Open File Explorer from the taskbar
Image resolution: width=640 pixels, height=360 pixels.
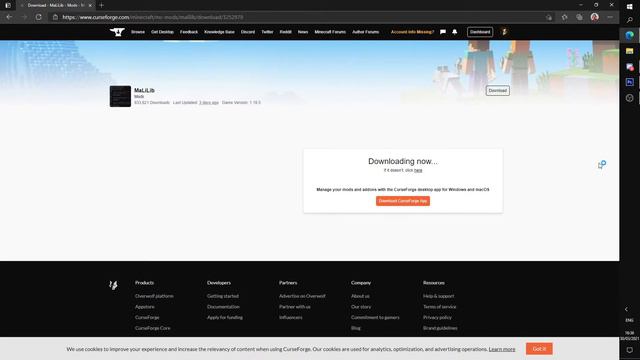(629, 51)
